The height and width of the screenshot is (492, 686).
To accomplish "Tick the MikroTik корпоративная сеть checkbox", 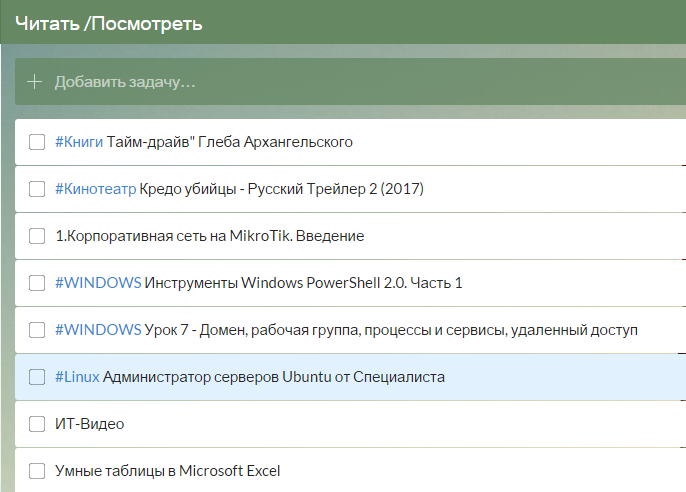I will [x=37, y=236].
